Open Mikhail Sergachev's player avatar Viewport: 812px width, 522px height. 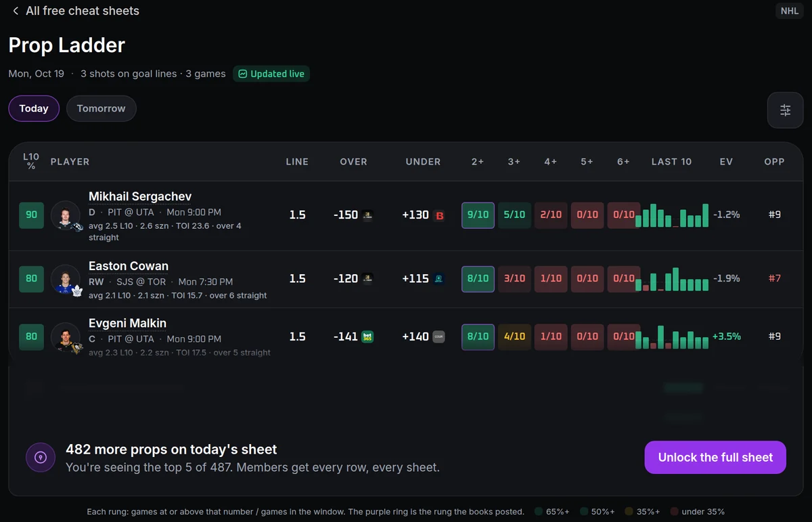click(x=66, y=215)
